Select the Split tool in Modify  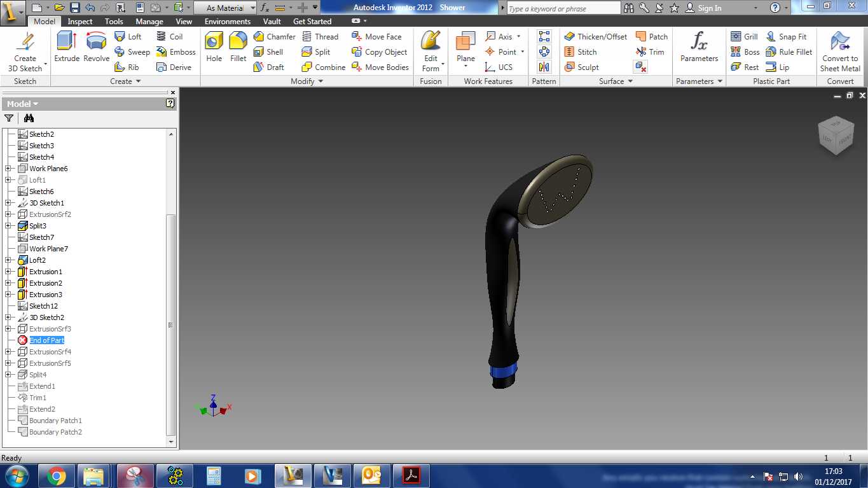(x=316, y=52)
